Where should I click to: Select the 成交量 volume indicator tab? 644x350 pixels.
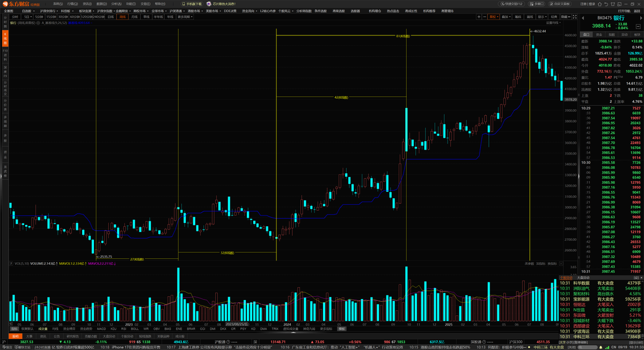click(43, 329)
